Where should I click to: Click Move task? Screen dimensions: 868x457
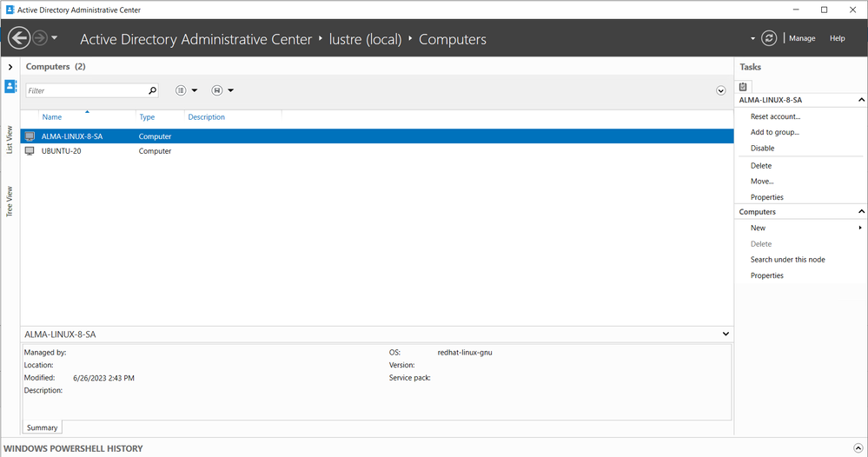pos(762,182)
